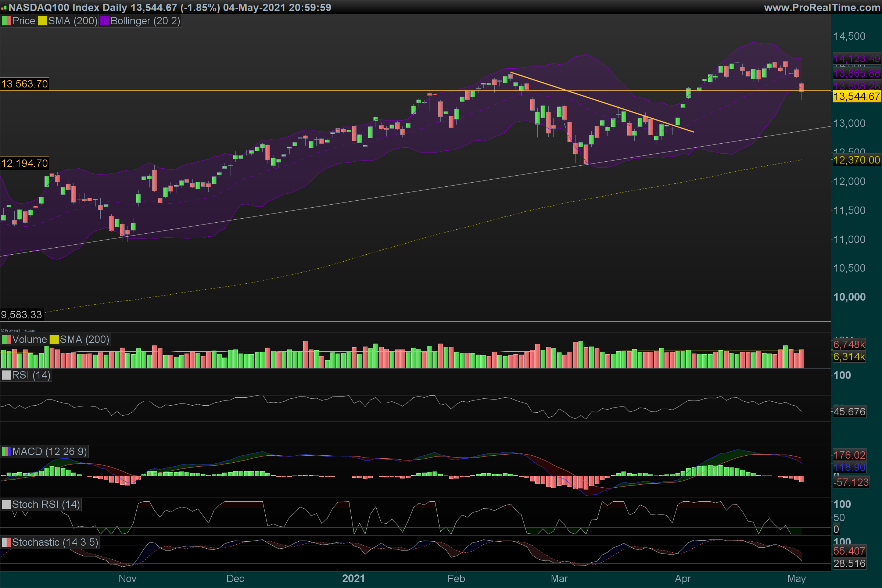The width and height of the screenshot is (882, 588).
Task: Click the Volume legend icon
Action: point(6,339)
